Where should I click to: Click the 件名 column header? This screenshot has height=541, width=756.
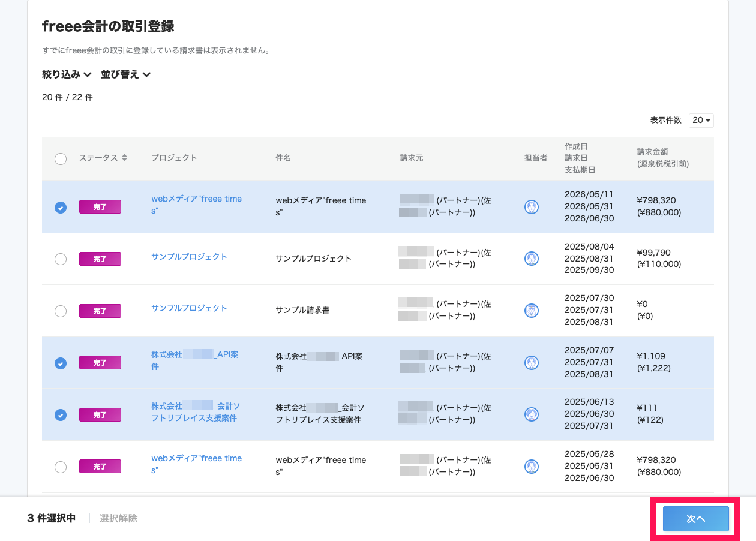[283, 158]
